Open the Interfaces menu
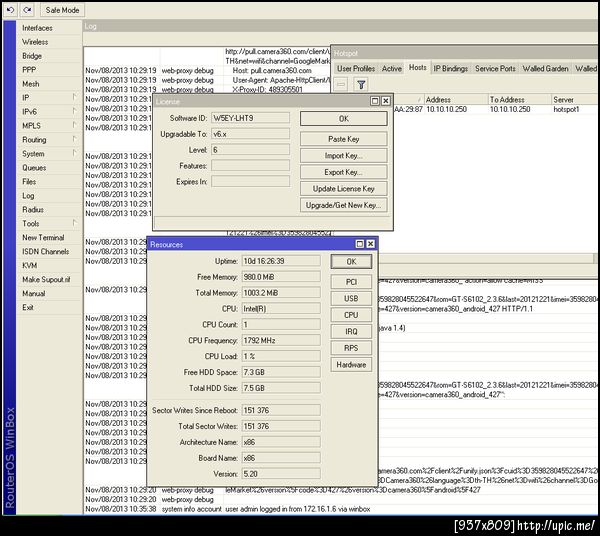600x536 pixels. (37, 28)
